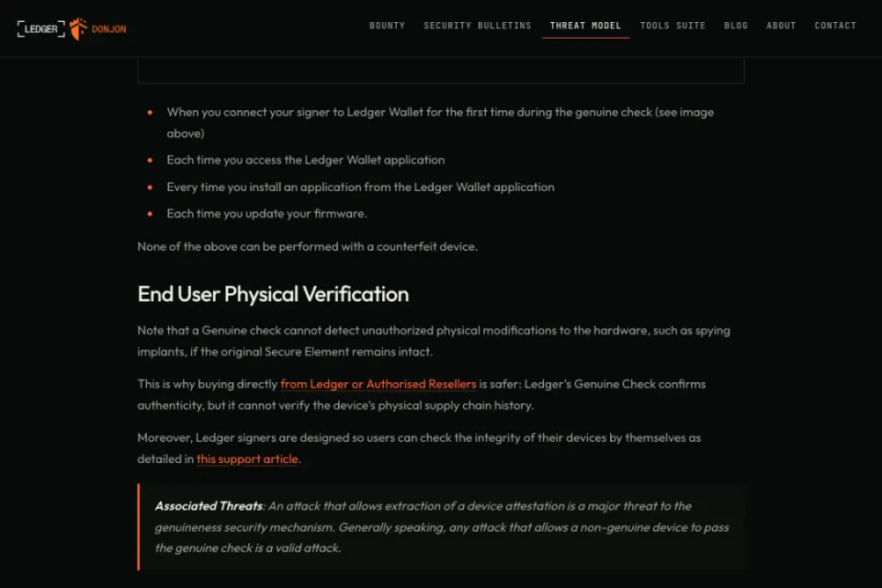The height and width of the screenshot is (588, 882).
Task: Go to Security Bulletins page
Action: pos(478,26)
